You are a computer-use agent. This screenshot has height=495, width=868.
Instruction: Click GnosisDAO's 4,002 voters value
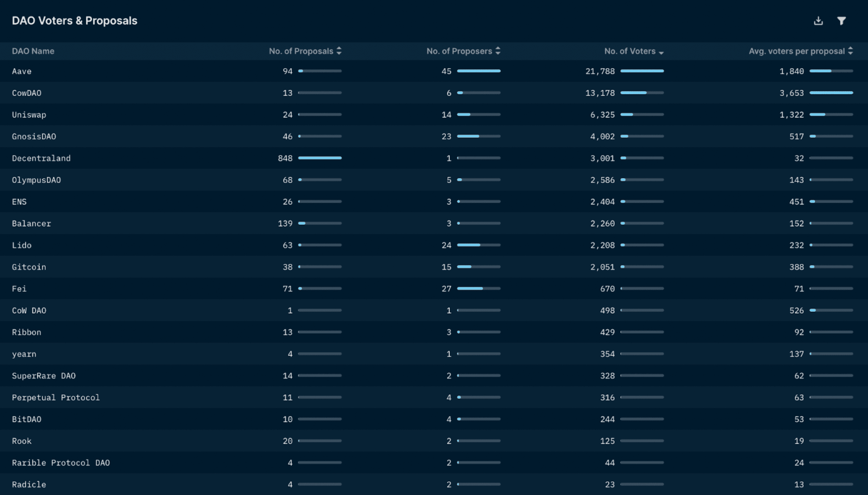pyautogui.click(x=602, y=137)
